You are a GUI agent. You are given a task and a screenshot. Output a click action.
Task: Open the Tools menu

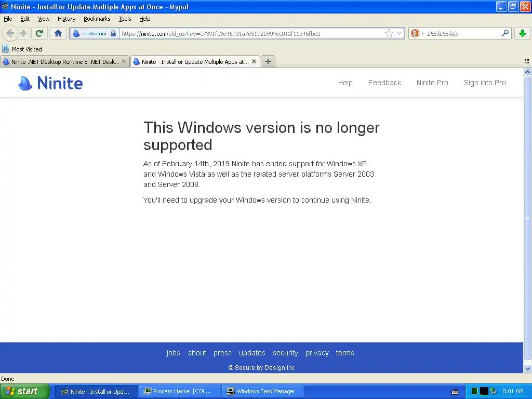pyautogui.click(x=125, y=19)
